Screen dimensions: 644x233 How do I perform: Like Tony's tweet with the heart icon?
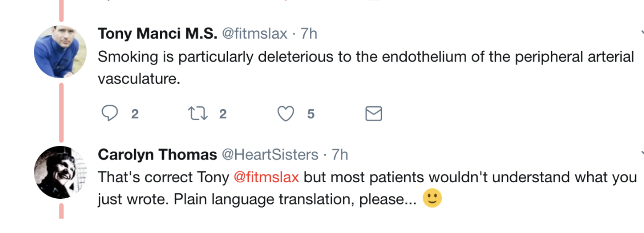click(285, 114)
